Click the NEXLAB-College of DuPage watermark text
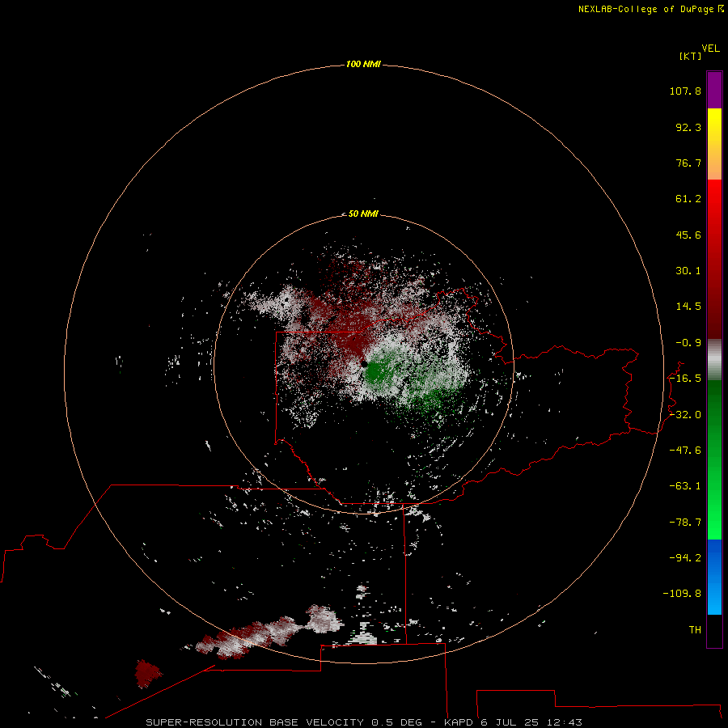Image resolution: width=728 pixels, height=728 pixels. 650,9
